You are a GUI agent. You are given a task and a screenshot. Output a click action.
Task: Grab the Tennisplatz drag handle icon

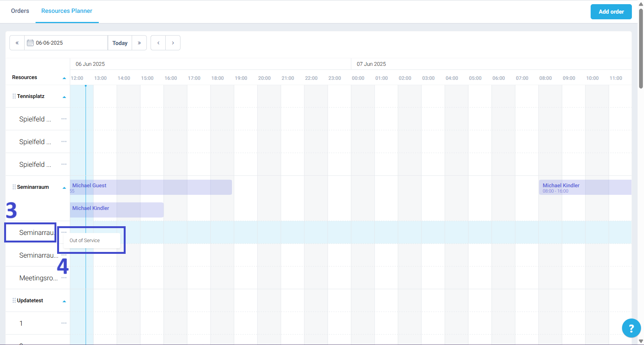[x=14, y=96]
